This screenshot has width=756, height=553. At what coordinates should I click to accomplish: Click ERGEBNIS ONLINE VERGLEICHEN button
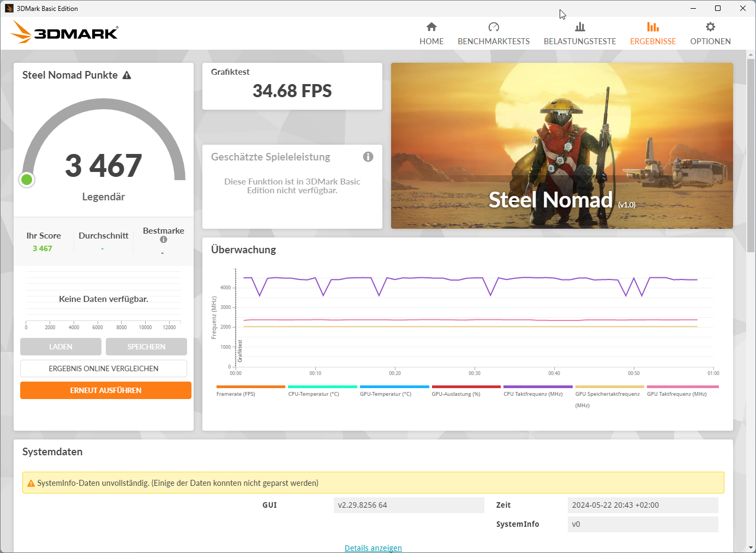tap(104, 368)
